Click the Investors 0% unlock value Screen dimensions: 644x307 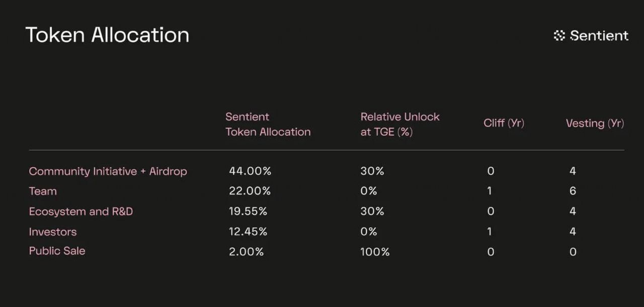click(x=369, y=232)
